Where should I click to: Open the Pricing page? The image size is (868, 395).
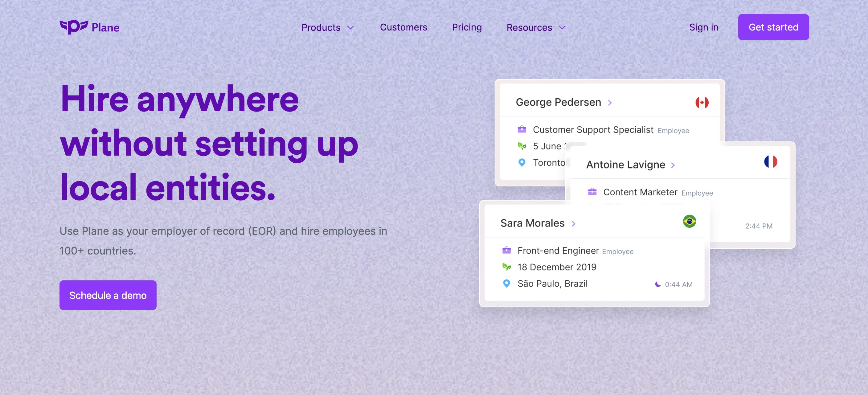point(467,27)
